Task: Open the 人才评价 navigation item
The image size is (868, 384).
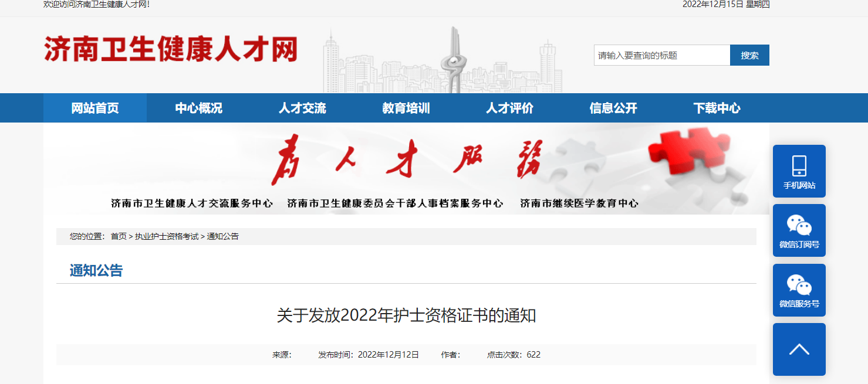Action: (x=509, y=108)
